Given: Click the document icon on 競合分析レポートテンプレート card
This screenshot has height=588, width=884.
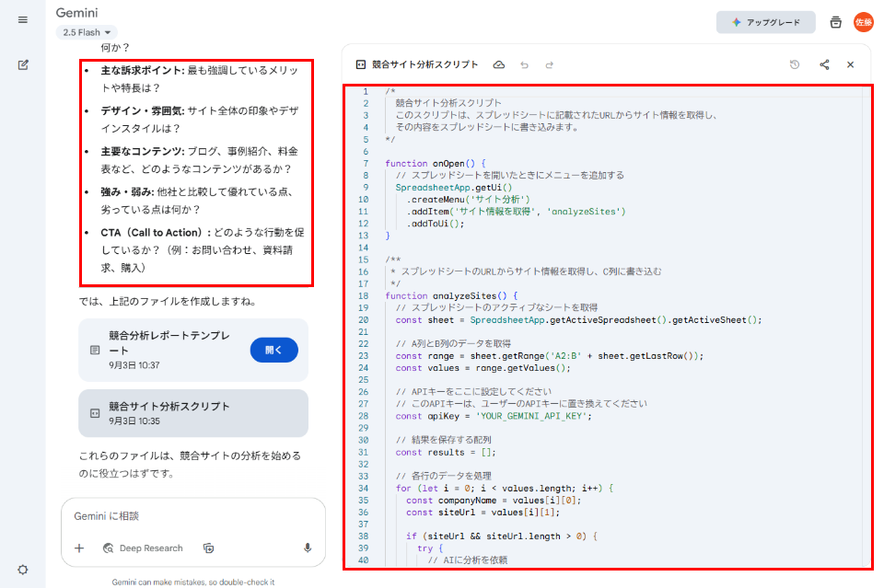Looking at the screenshot, I should point(95,350).
